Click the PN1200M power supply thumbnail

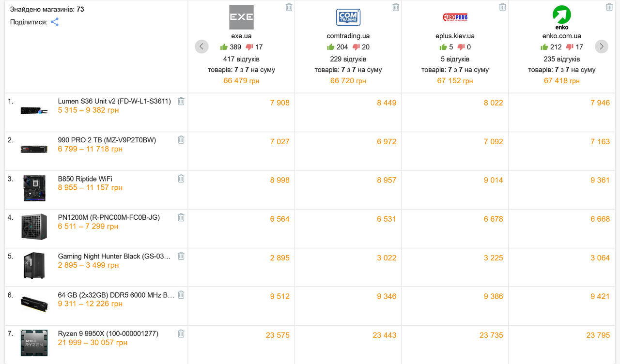(34, 227)
